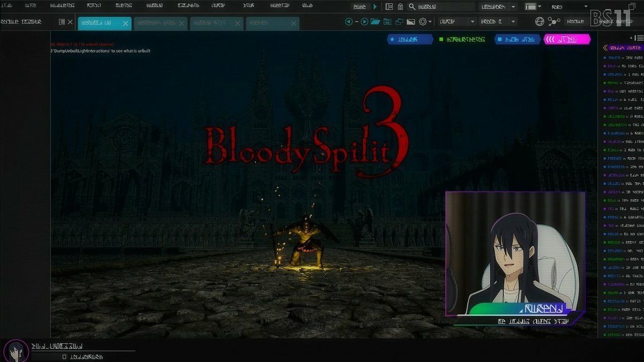This screenshot has height=362, width=644.
Task: Open the teal folder icon
Action: [x=375, y=22]
